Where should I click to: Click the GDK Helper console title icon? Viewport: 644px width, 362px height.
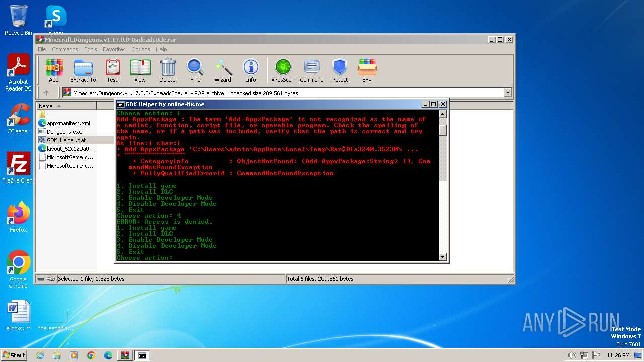121,104
